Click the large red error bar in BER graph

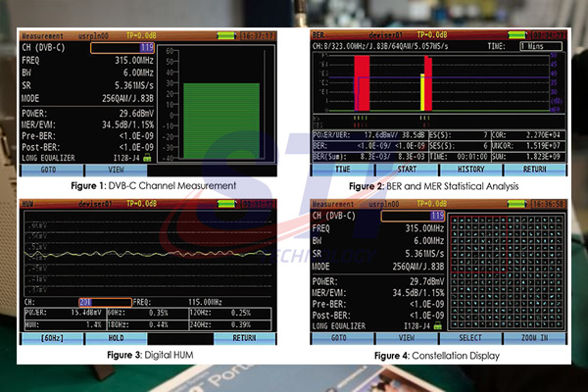click(x=363, y=80)
